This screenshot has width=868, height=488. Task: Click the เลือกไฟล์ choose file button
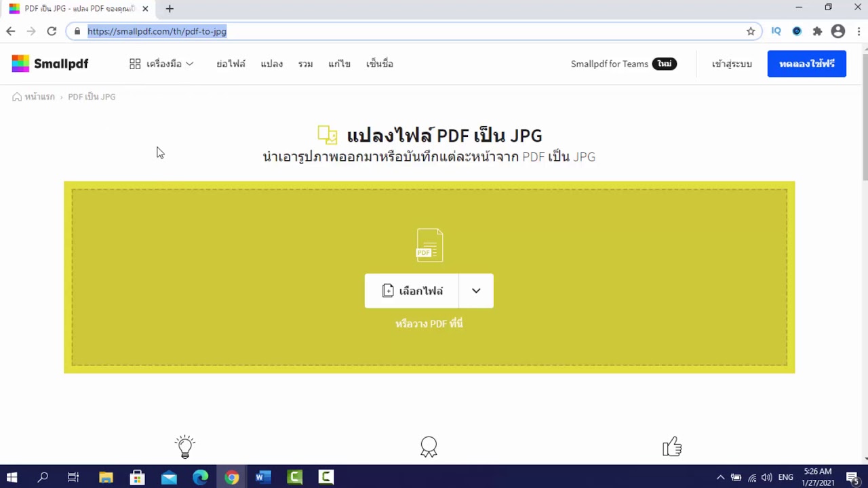click(412, 291)
